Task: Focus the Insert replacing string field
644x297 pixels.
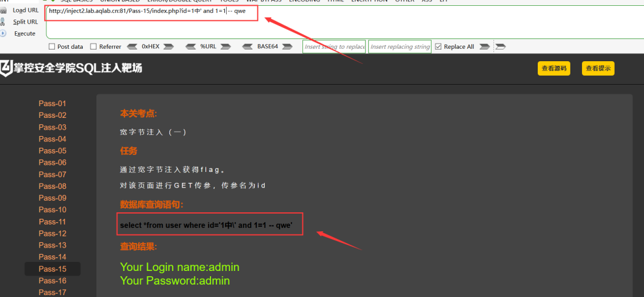Action: [x=400, y=47]
